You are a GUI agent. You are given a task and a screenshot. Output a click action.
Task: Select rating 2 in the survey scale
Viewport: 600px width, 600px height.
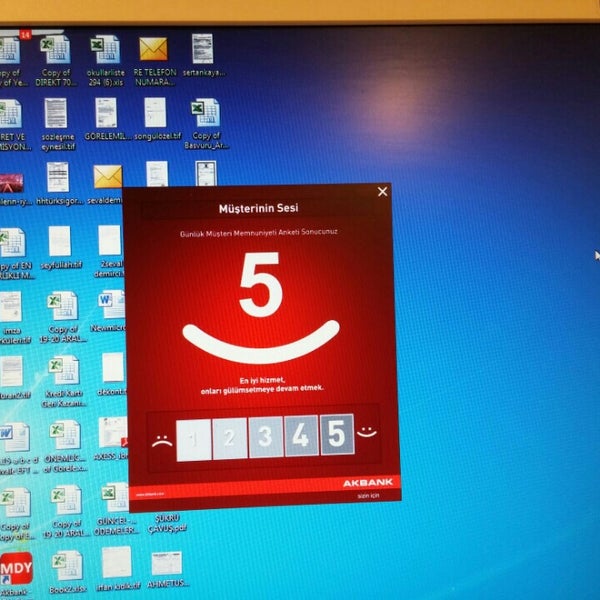point(230,438)
